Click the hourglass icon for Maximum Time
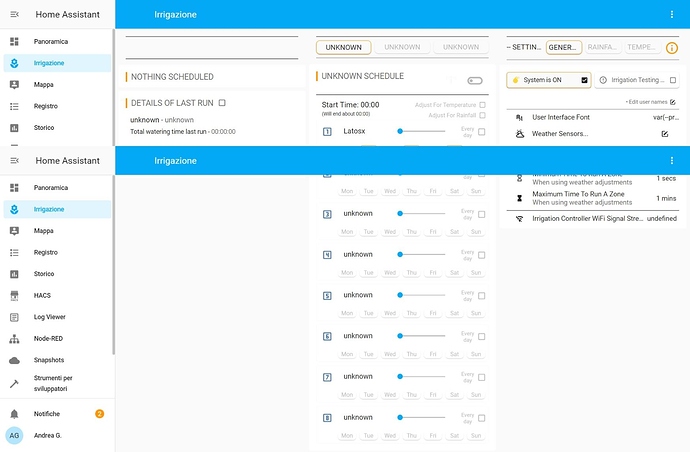 tap(519, 198)
